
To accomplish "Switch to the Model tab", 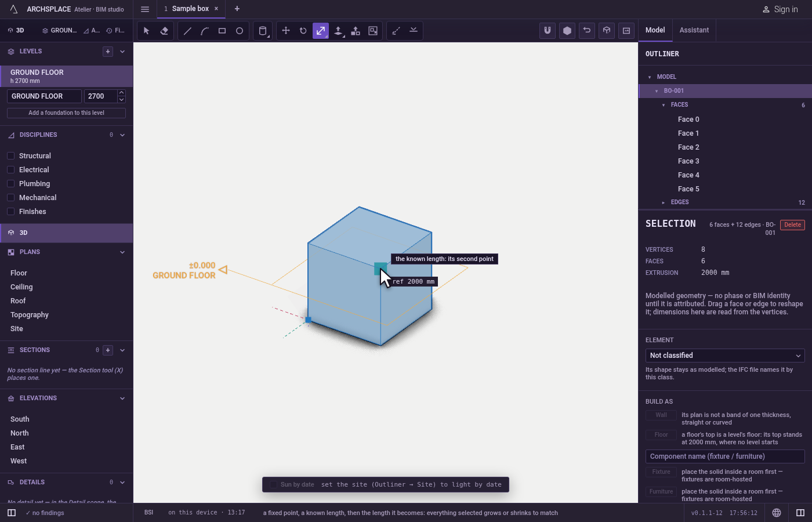I will point(655,30).
